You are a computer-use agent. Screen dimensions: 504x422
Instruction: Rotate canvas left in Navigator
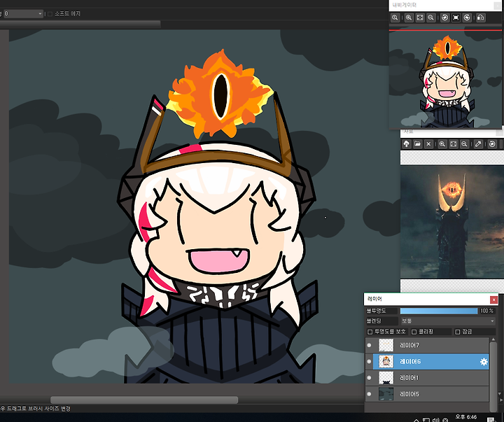(x=445, y=17)
